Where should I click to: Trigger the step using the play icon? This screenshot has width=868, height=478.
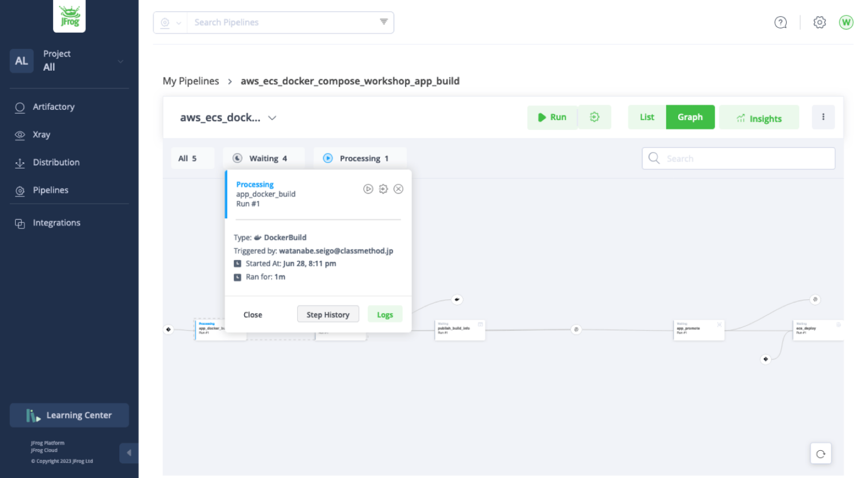[368, 188]
